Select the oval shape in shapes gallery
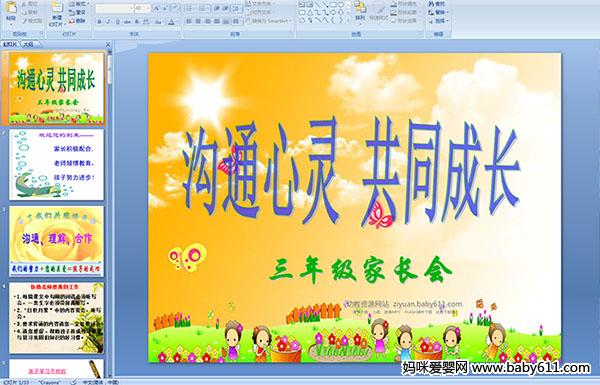Image resolution: width=600 pixels, height=385 pixels. 340,4
